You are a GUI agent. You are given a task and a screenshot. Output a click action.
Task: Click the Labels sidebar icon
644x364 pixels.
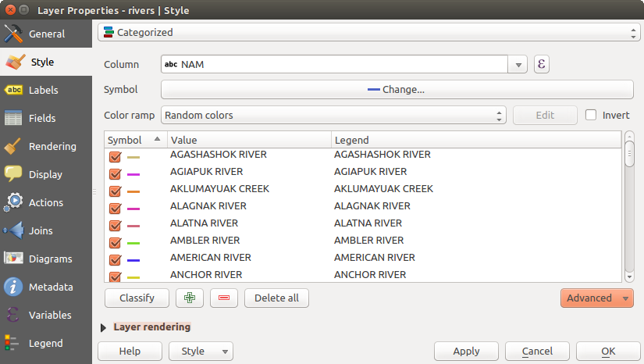13,90
